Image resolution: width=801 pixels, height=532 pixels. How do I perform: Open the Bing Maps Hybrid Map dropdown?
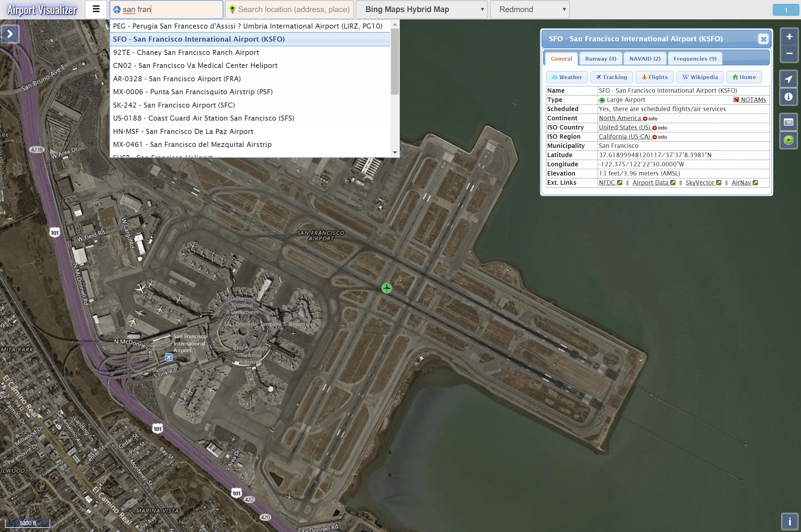pos(421,10)
